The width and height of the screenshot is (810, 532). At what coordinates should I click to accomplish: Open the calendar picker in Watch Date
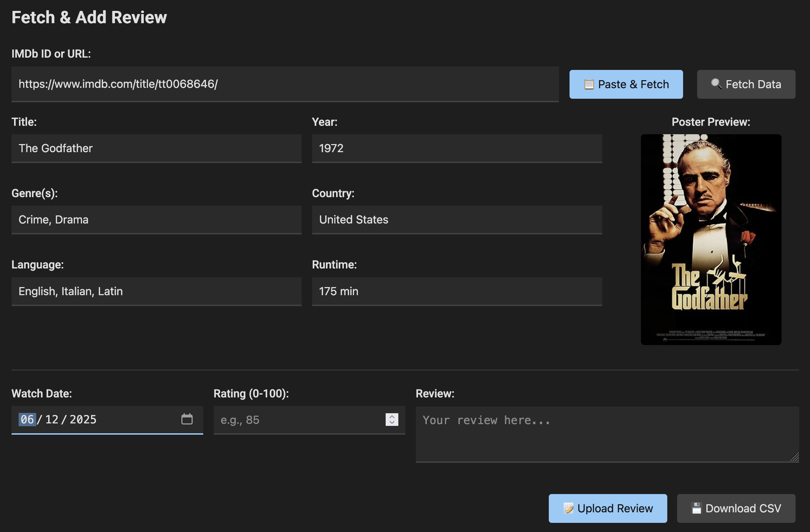[x=187, y=419]
